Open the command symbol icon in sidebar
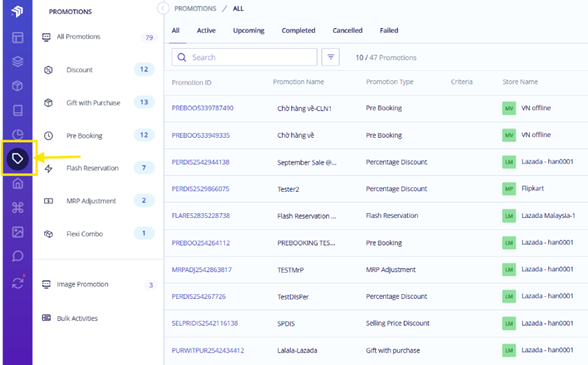 pyautogui.click(x=18, y=207)
